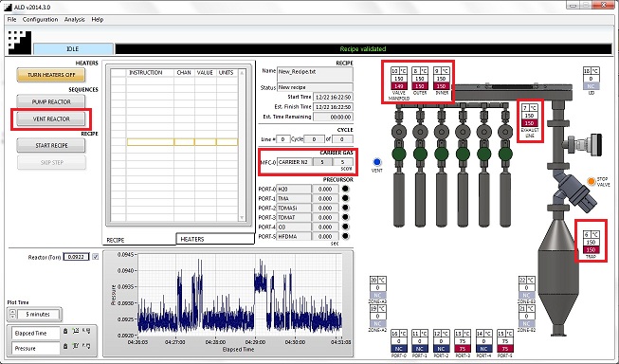Click the PUMP REACTOR button
The image size is (619, 364).
tap(51, 101)
